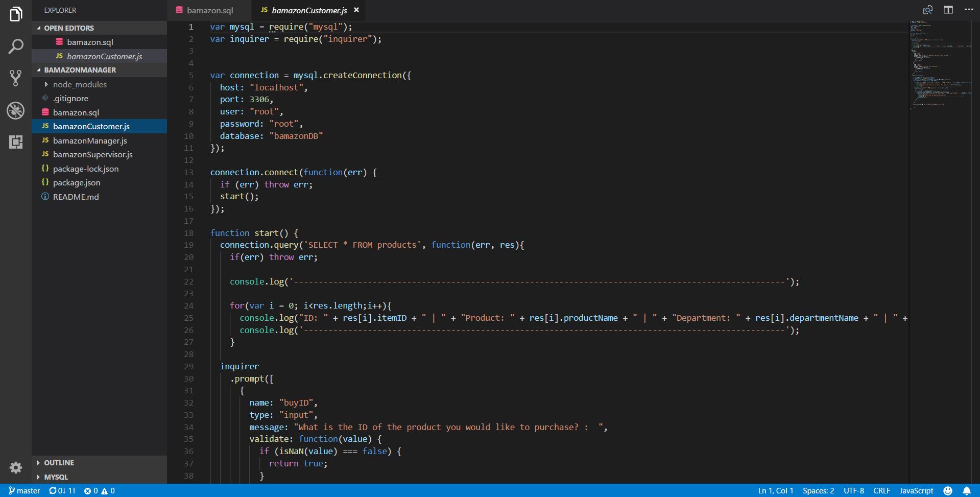980x497 pixels.
Task: Change the JavaScript language mode
Action: pyautogui.click(x=916, y=490)
